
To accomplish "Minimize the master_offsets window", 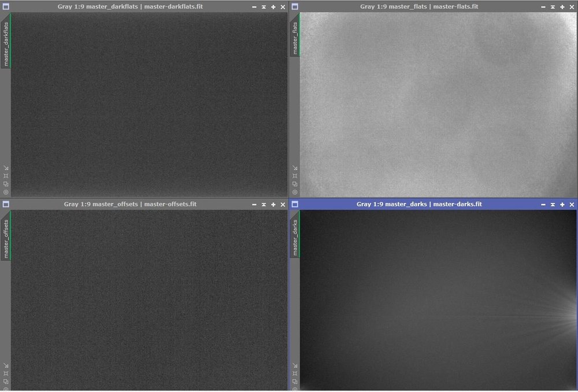I will (254, 205).
